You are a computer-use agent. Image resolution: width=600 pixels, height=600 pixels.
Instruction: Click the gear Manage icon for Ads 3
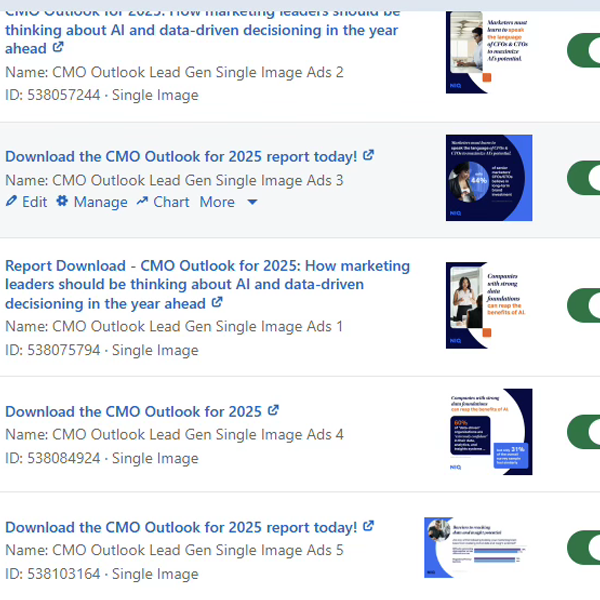click(62, 202)
